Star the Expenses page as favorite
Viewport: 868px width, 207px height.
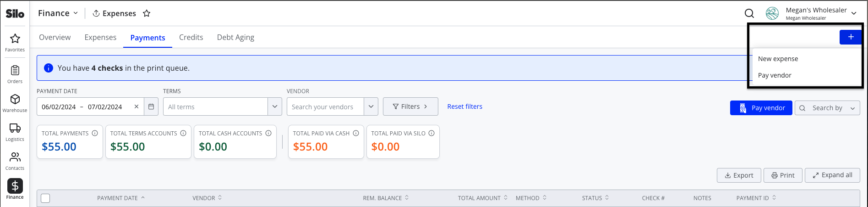click(147, 13)
